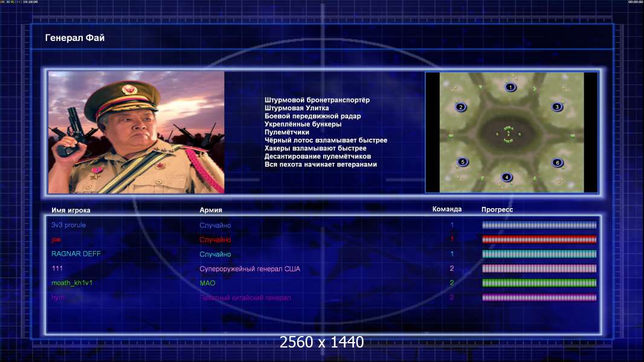This screenshot has width=644, height=362.
Task: Select player '111' name
Action: pyautogui.click(x=57, y=268)
